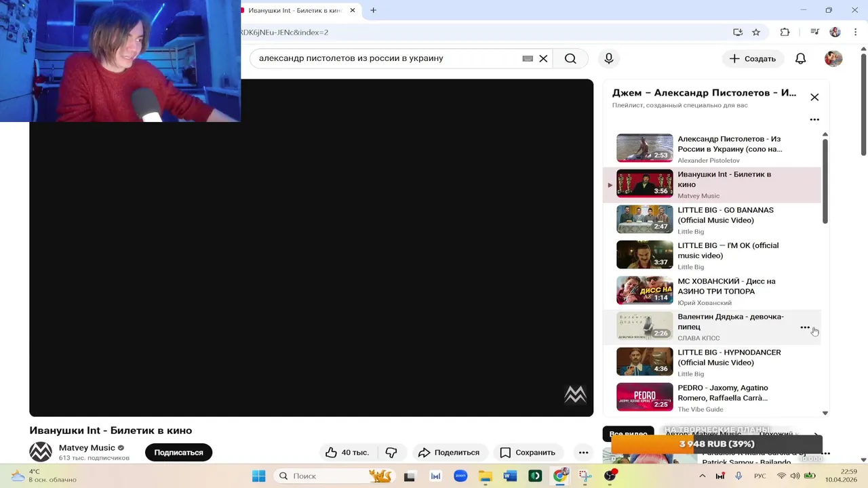Open volume control in the system tray
Image resolution: width=868 pixels, height=488 pixels.
[795, 476]
